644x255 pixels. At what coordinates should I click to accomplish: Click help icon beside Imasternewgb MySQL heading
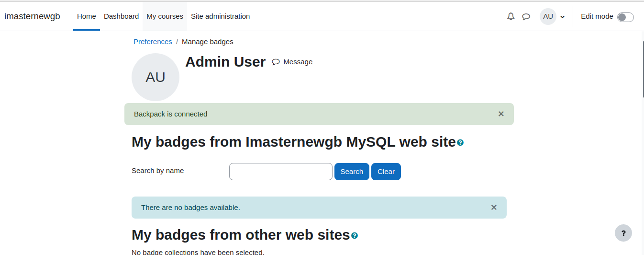tap(460, 142)
